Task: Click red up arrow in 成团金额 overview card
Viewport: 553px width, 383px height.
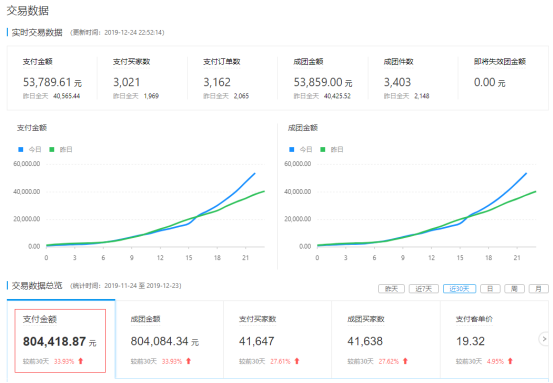Action: (x=188, y=361)
